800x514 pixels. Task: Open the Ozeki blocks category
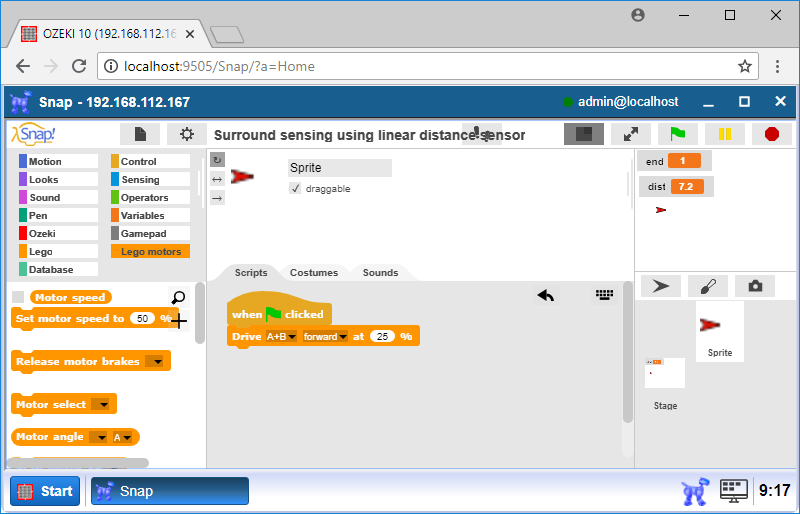(x=58, y=233)
